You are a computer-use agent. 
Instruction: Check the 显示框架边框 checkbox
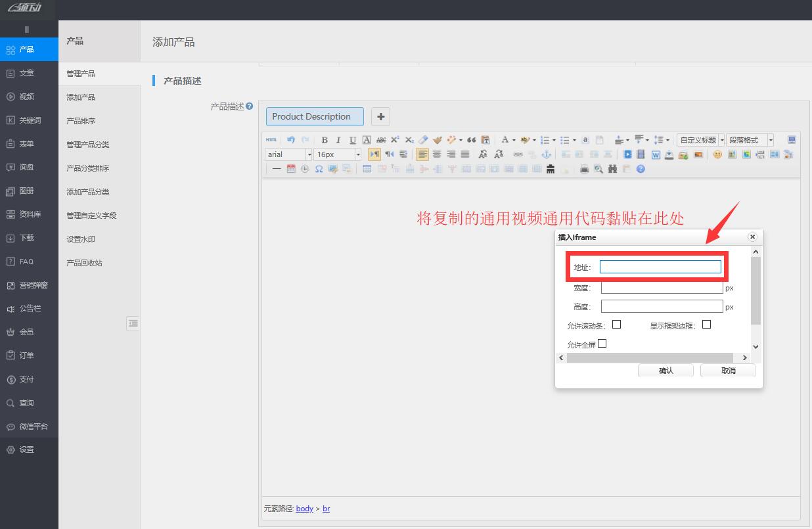[x=706, y=325]
